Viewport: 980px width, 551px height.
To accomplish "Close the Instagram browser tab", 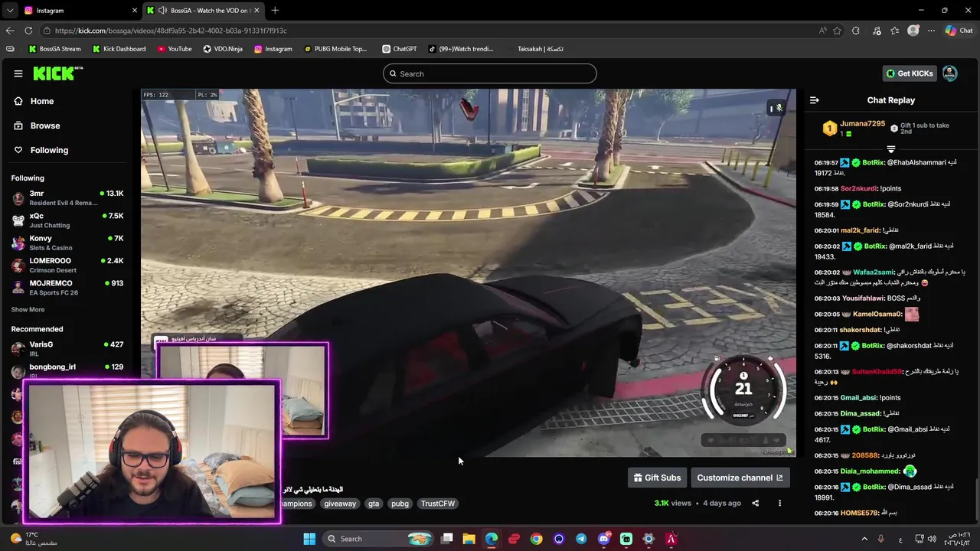I will click(x=135, y=10).
